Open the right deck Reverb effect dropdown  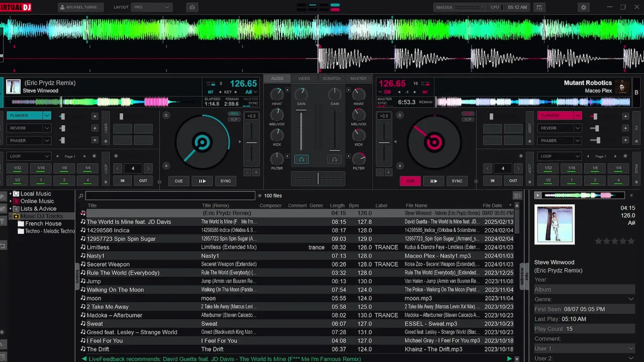[577, 128]
